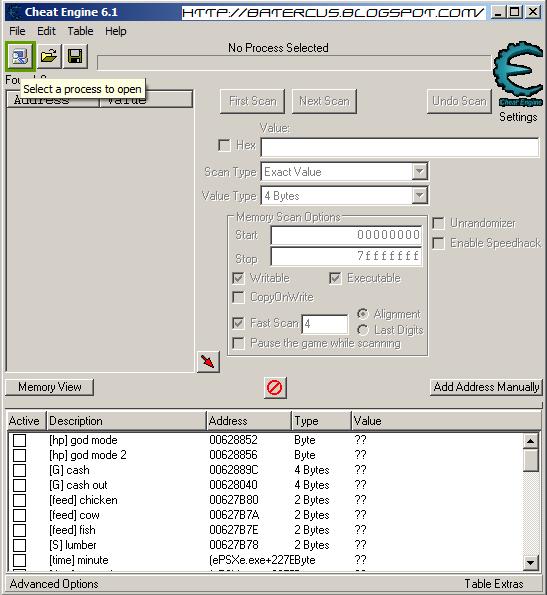This screenshot has height=595, width=547.
Task: Click the Value column header in address table
Action: [x=446, y=421]
